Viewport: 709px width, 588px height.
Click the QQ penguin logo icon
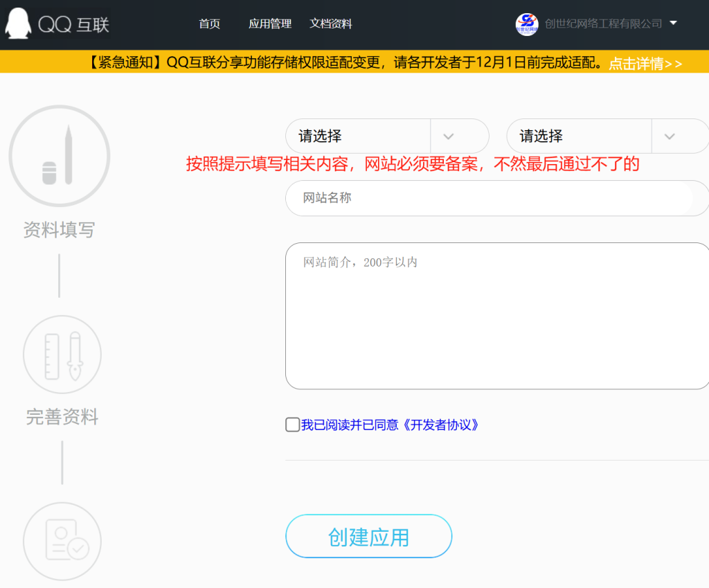[18, 23]
